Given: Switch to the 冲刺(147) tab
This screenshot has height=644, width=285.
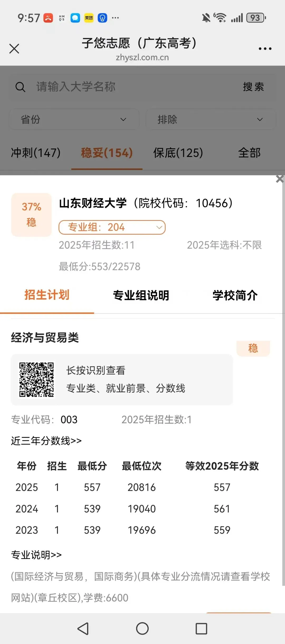Looking at the screenshot, I should pos(36,153).
